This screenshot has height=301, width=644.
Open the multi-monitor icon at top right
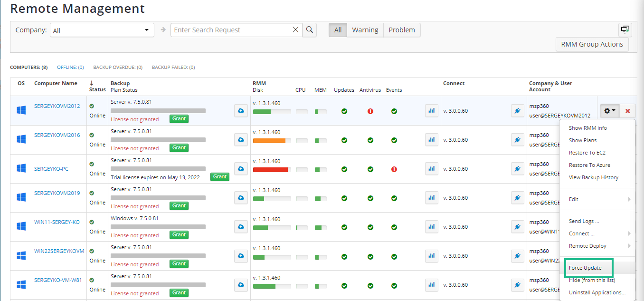(x=625, y=29)
